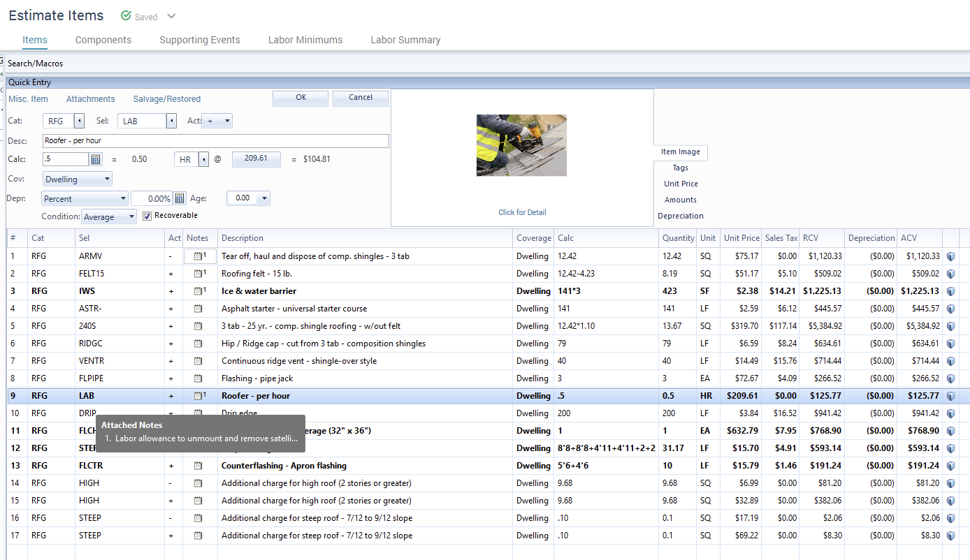Click the roofer item image thumbnail

point(521,145)
